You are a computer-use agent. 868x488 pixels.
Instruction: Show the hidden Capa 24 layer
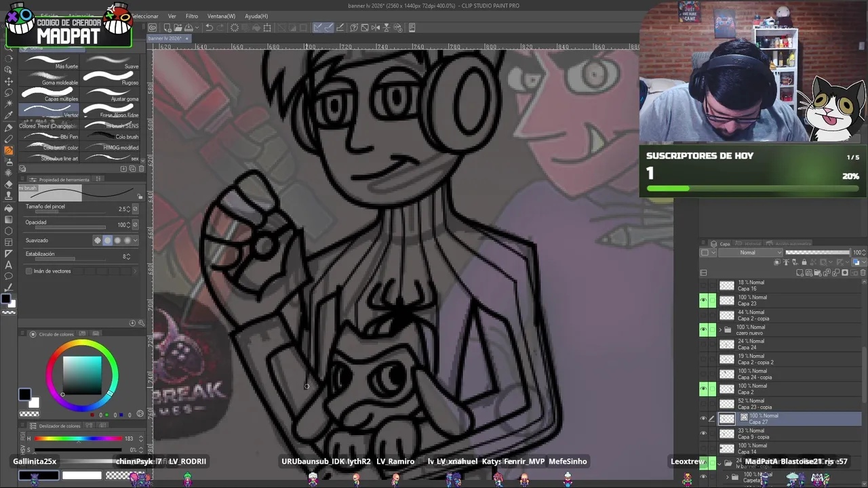[x=703, y=344]
